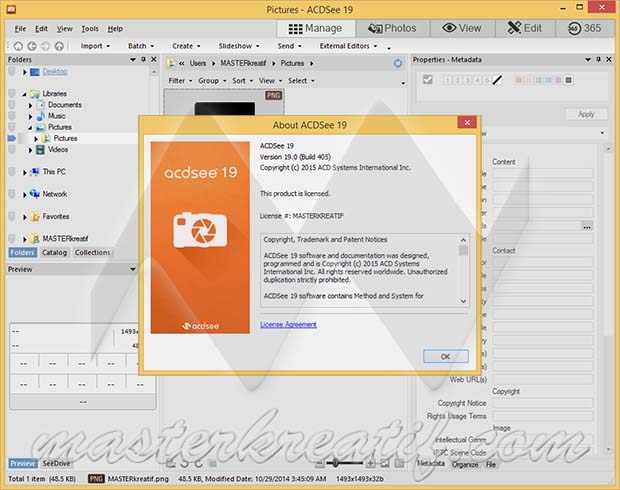Image resolution: width=620 pixels, height=490 pixels.
Task: Click the browse ellipsis button in metadata fields
Action: tap(587, 227)
